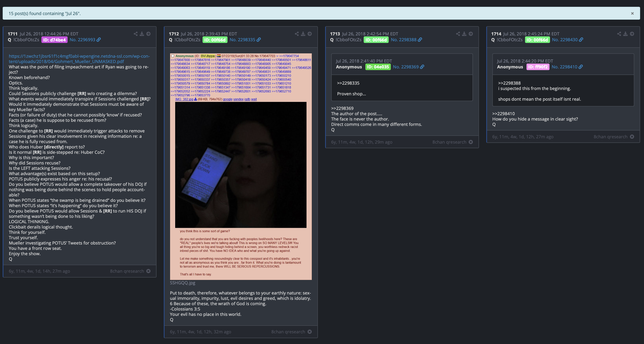Click 'Proven shop...' quoted text
Screen dimensions: 644x344
[352, 94]
